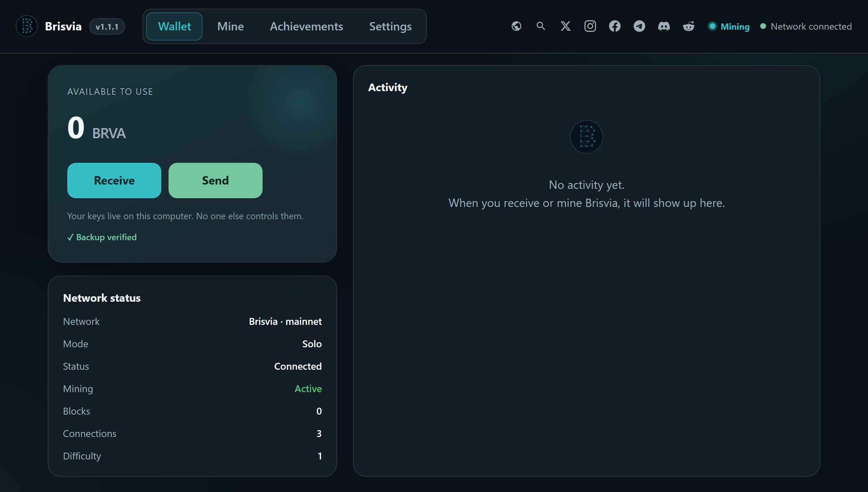Switch to the Mine tab
The height and width of the screenshot is (492, 868).
point(230,26)
